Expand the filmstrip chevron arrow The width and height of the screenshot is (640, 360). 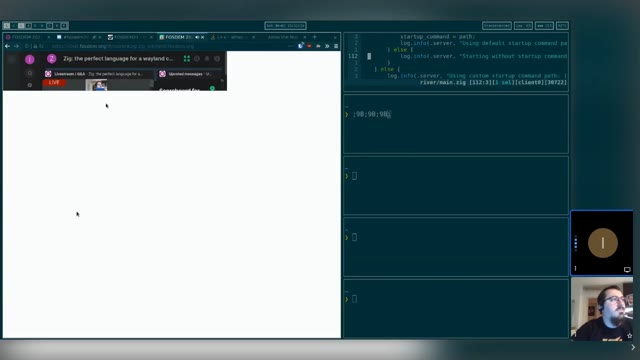point(633,347)
